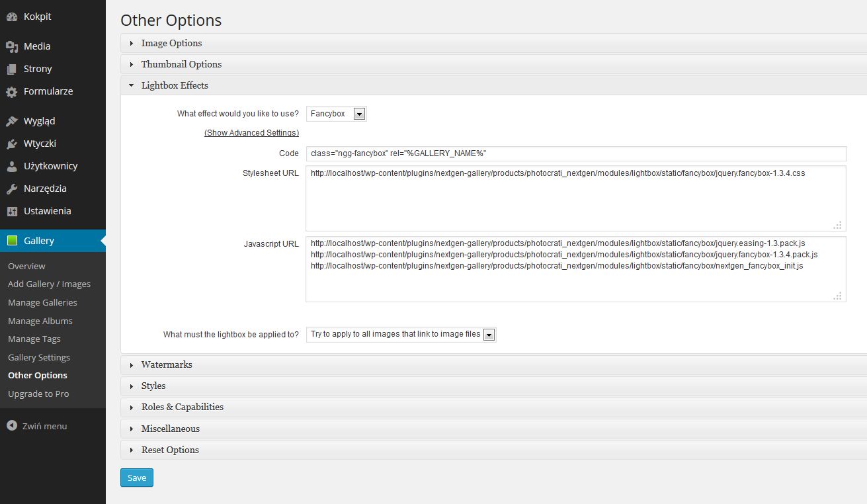Click Show Advanced Settings link
This screenshot has height=504, width=867.
pyautogui.click(x=251, y=133)
